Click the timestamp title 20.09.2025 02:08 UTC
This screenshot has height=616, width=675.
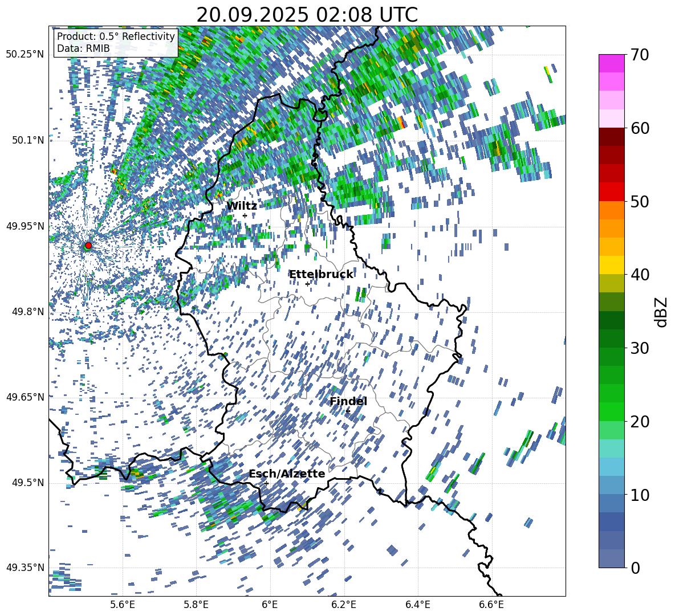(x=307, y=15)
